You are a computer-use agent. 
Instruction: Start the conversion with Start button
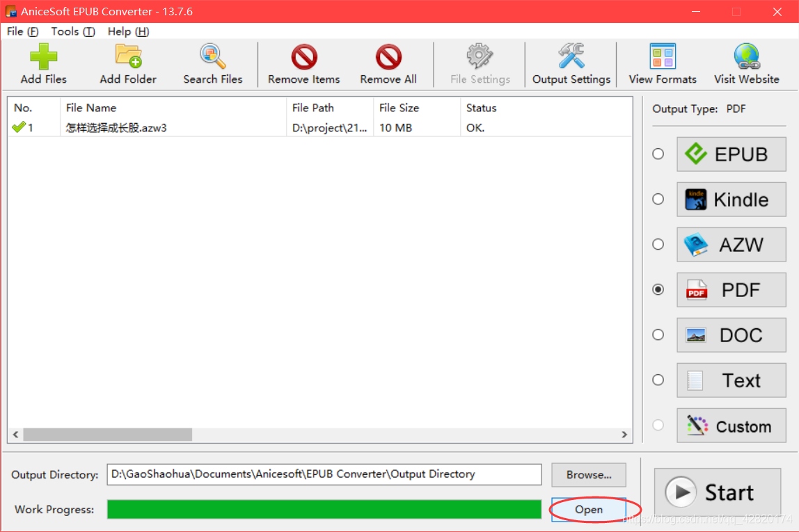pyautogui.click(x=718, y=492)
